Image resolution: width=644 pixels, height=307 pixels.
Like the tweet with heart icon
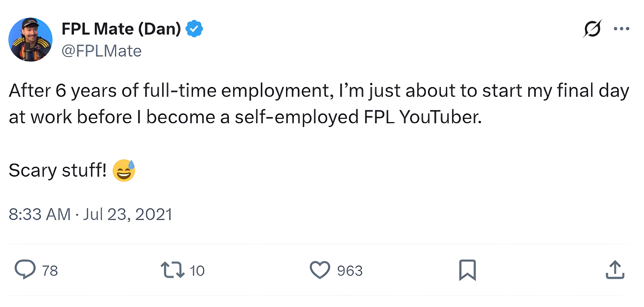click(x=320, y=270)
